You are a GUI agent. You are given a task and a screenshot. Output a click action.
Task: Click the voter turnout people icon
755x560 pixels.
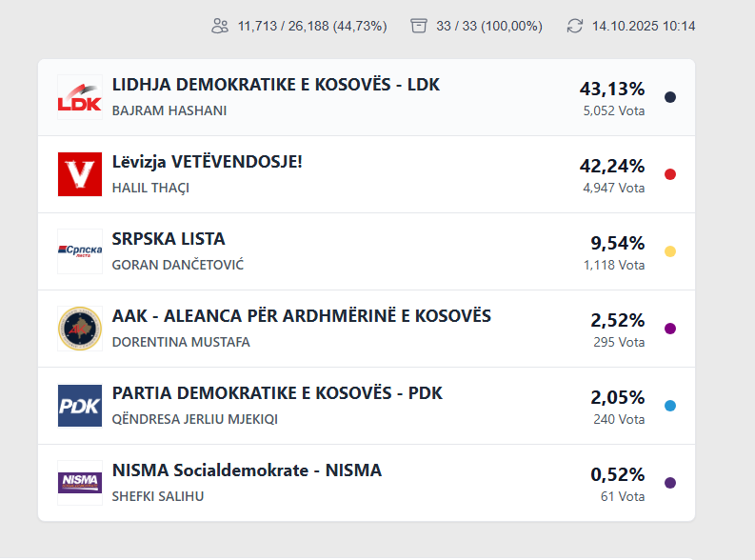tap(220, 26)
